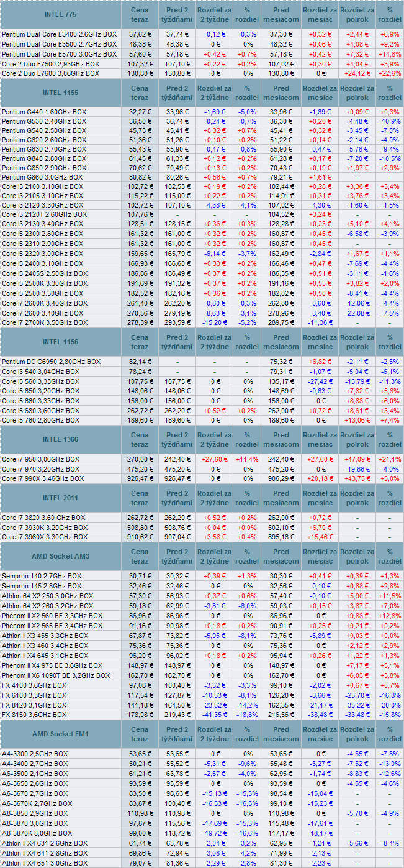Select Pentium G860 3.0GHz BOX row
The width and height of the screenshot is (404, 868).
[x=202, y=177]
